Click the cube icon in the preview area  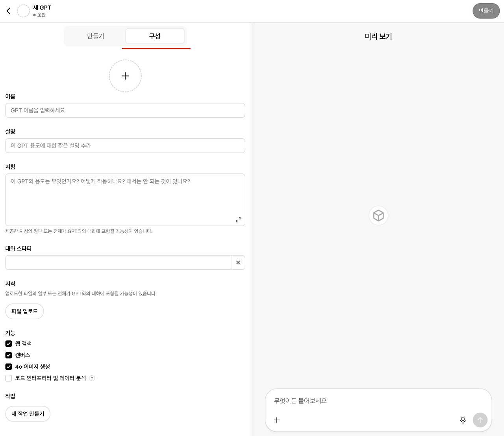click(x=378, y=215)
